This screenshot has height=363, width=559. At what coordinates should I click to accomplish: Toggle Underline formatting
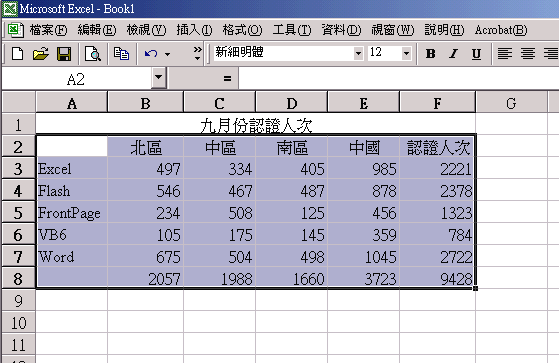[476, 54]
